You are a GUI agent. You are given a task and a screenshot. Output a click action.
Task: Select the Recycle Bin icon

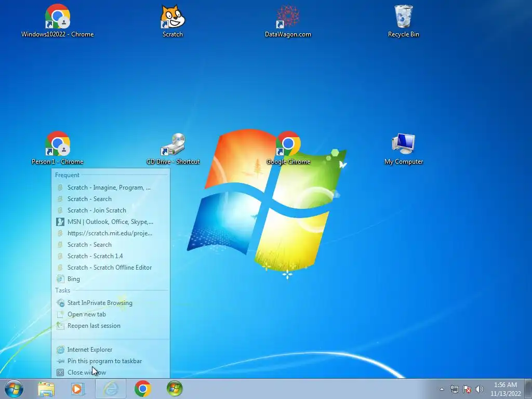click(x=403, y=21)
